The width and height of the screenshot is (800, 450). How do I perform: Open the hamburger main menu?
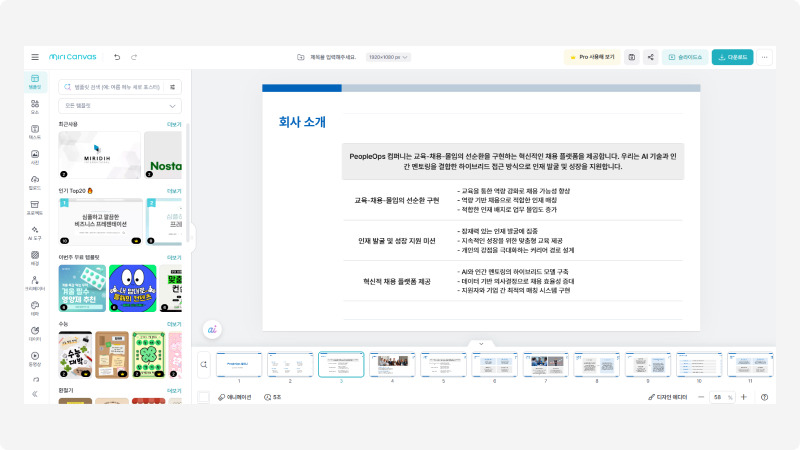pos(35,57)
